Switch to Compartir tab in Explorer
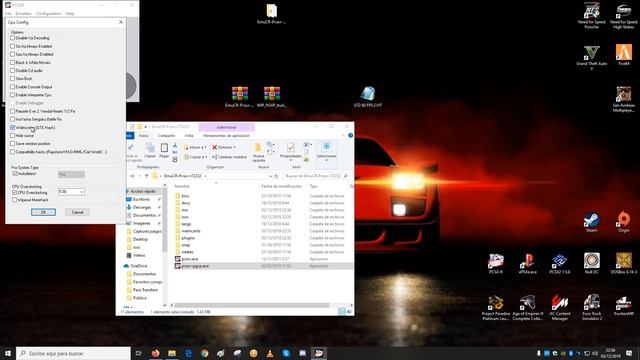640x360 pixels. tap(166, 136)
